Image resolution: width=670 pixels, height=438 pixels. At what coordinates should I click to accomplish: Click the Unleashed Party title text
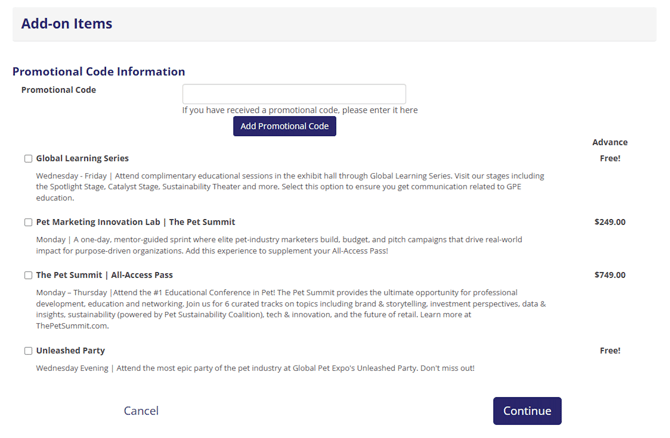pyautogui.click(x=70, y=351)
